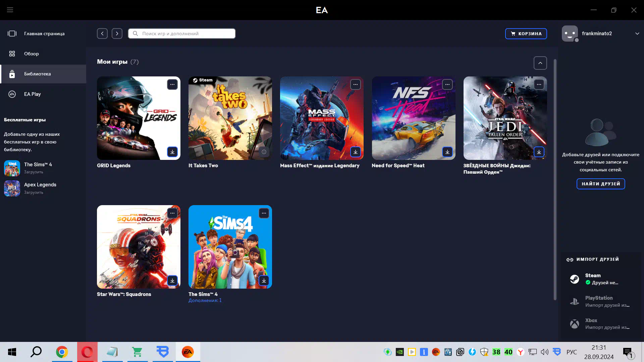644x362 pixels.
Task: Open Главная страница in the sidebar
Action: coord(43,34)
